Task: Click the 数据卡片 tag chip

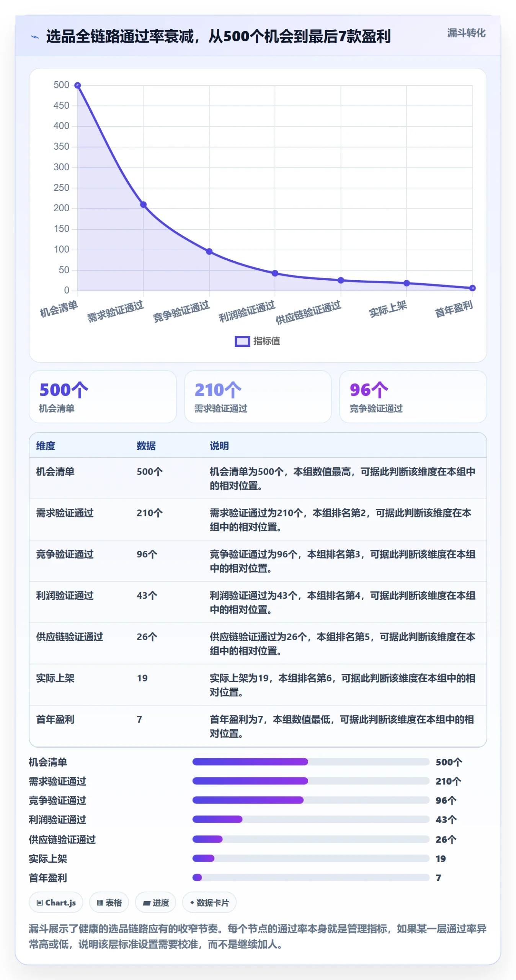Action: coord(209,903)
